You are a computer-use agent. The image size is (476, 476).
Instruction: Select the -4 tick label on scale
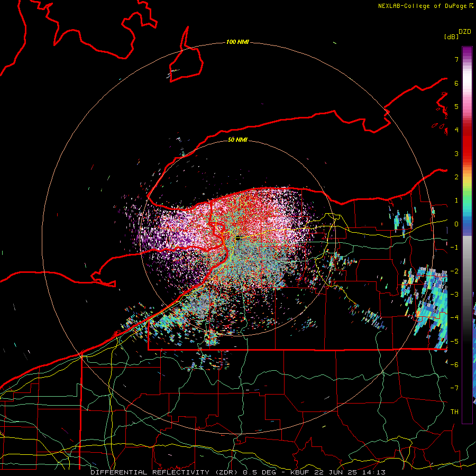pos(454,318)
